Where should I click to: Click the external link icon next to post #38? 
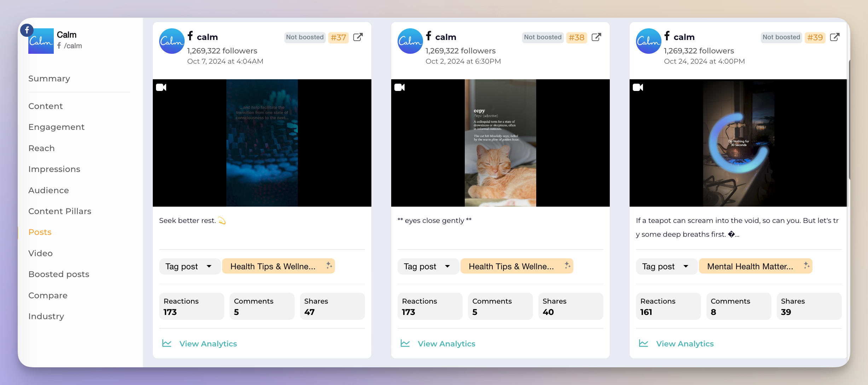[597, 36]
